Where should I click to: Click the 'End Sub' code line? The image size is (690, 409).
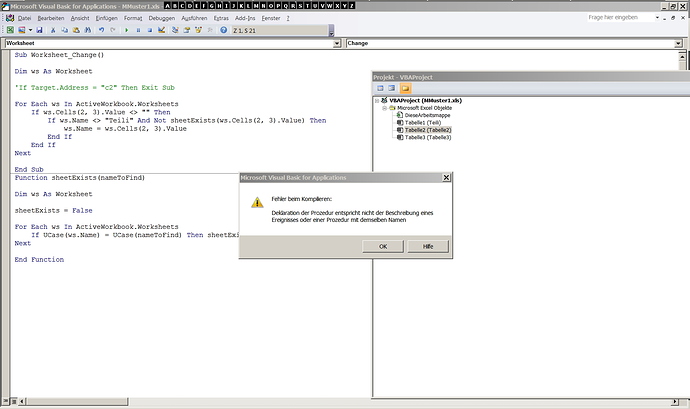point(29,169)
